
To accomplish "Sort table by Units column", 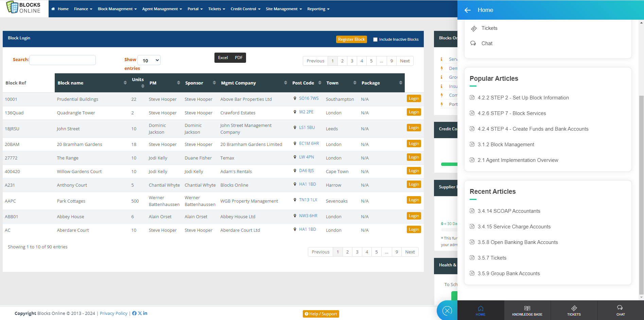I will (138, 83).
